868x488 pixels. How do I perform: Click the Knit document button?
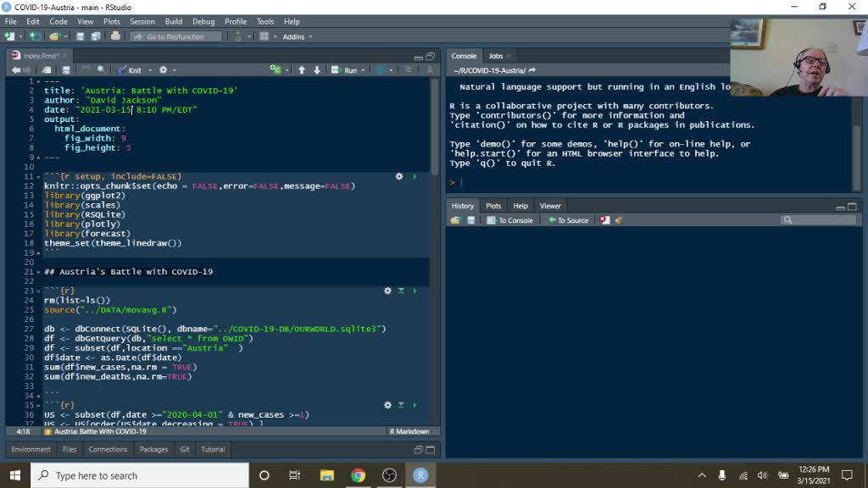(130, 70)
